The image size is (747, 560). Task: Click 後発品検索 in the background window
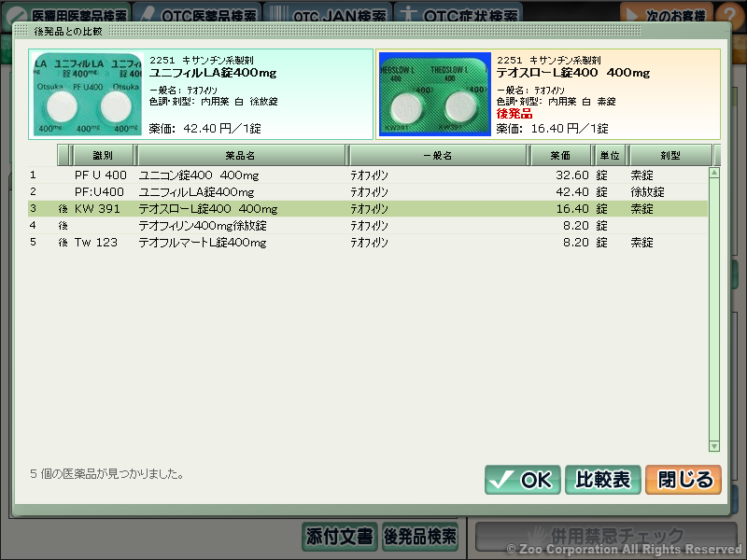tap(420, 537)
